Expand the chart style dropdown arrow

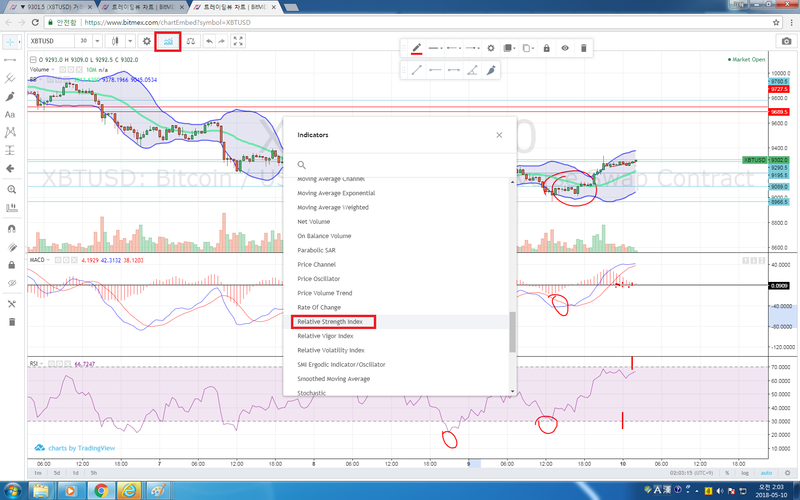click(130, 41)
